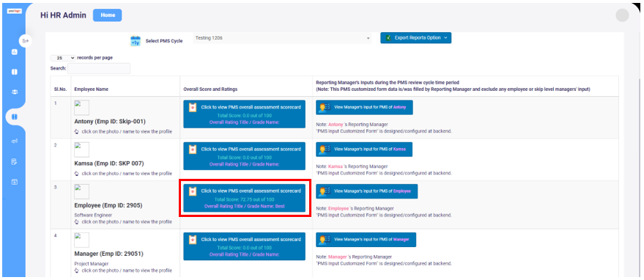This screenshot has height=280, width=644.
Task: Click View Manager's Input for PMS of Employee
Action: coord(367,191)
